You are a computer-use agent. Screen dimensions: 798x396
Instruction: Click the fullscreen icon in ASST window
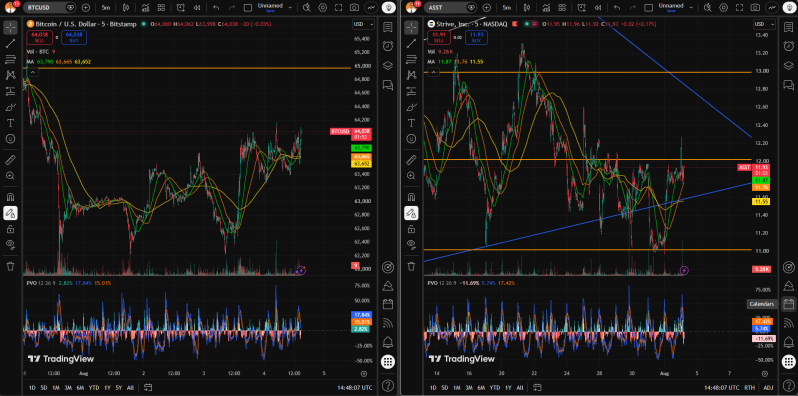[x=738, y=8]
